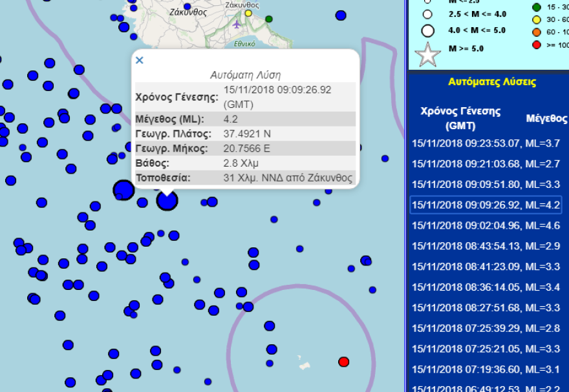Open the highlighted 09:09:26.92 ML=4.2 entry
The image size is (569, 392).
486,205
